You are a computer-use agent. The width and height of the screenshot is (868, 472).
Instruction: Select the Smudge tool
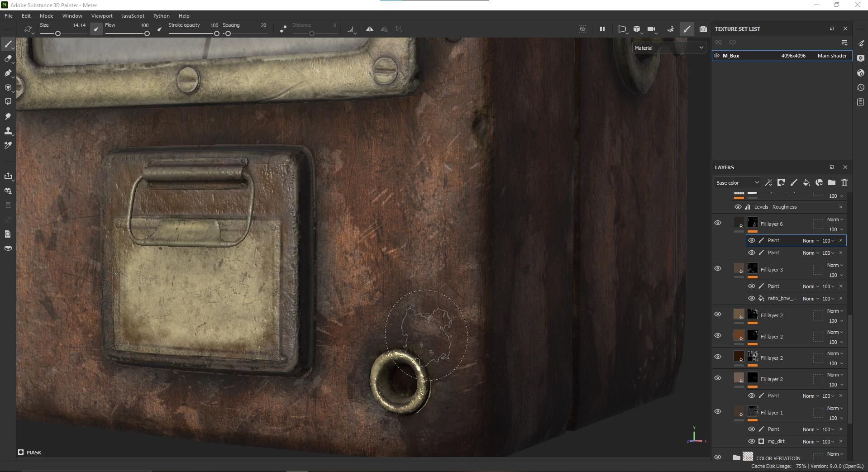[8, 116]
